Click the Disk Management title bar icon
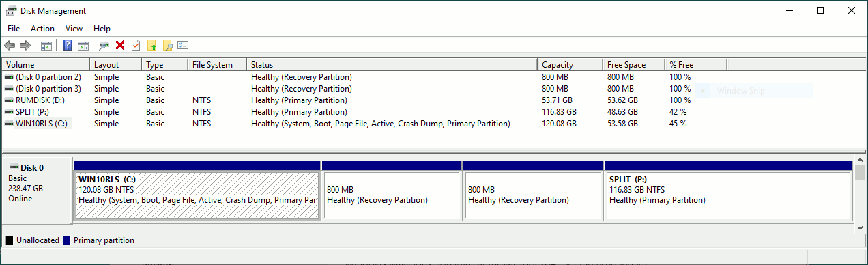Viewport: 868px width, 265px height. click(12, 11)
